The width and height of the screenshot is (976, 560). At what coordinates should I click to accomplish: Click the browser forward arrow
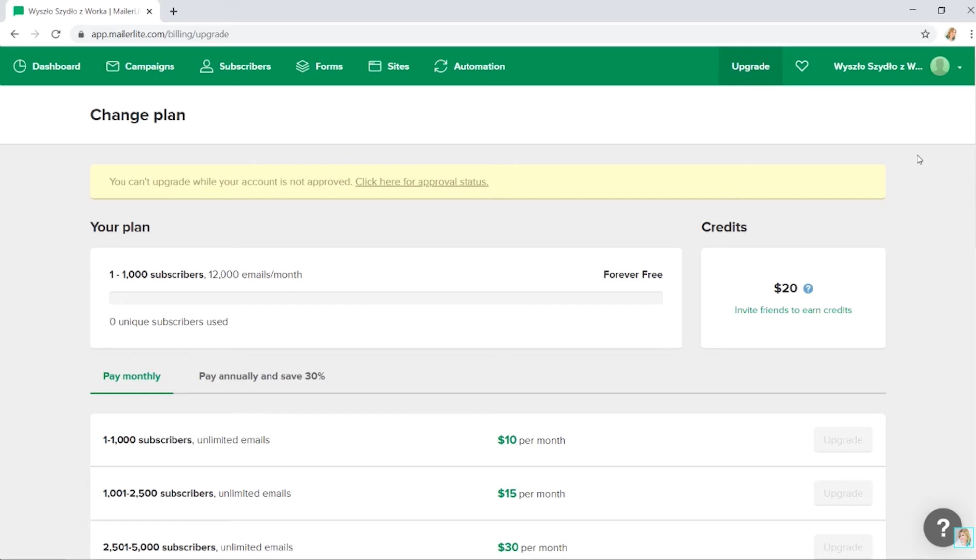pyautogui.click(x=35, y=34)
